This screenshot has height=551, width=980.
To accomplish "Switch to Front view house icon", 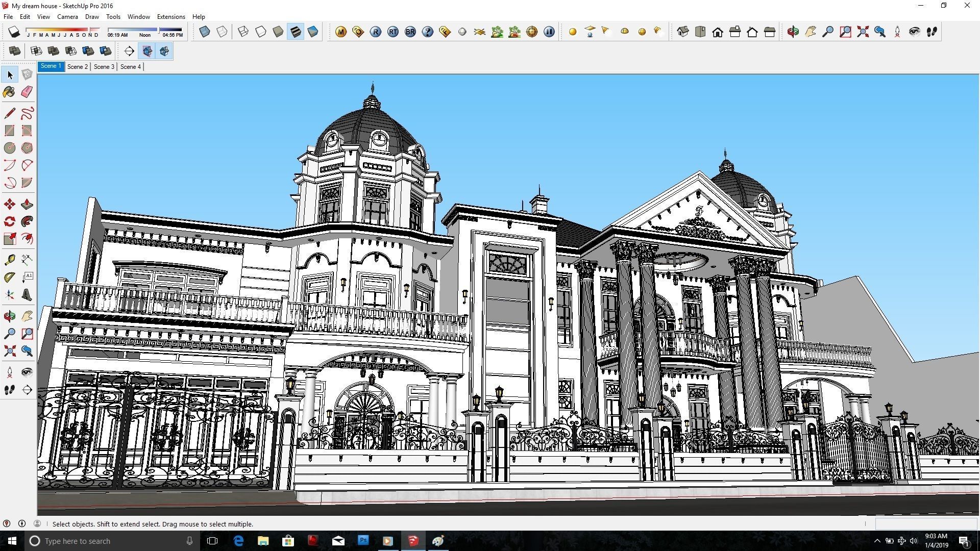I will pos(718,32).
